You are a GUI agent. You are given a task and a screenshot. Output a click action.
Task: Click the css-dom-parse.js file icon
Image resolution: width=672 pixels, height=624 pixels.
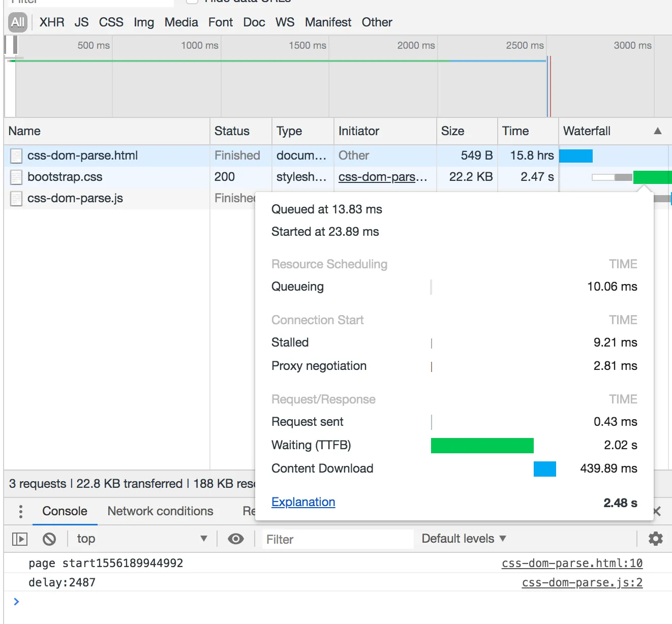pyautogui.click(x=16, y=199)
